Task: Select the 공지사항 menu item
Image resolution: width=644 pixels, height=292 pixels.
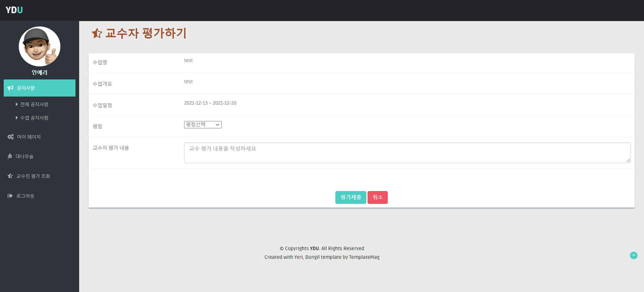Action: coord(40,88)
